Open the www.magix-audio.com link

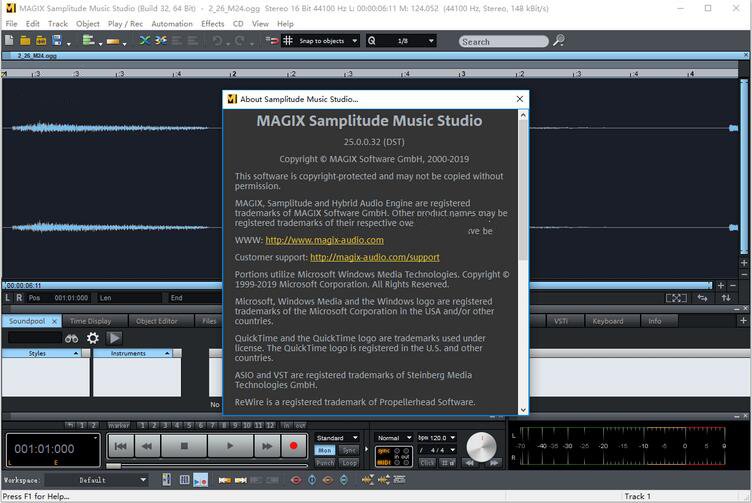tap(324, 240)
